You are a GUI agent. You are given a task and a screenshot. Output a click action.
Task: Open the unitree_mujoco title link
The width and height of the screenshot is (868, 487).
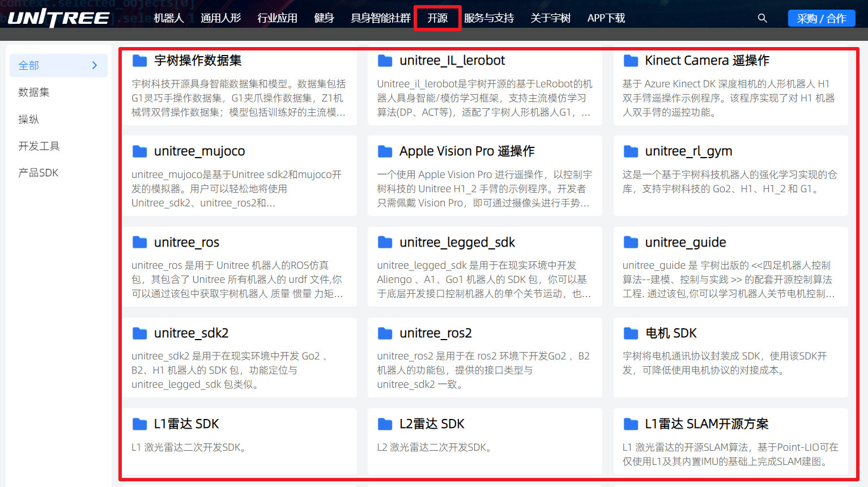[x=199, y=151]
